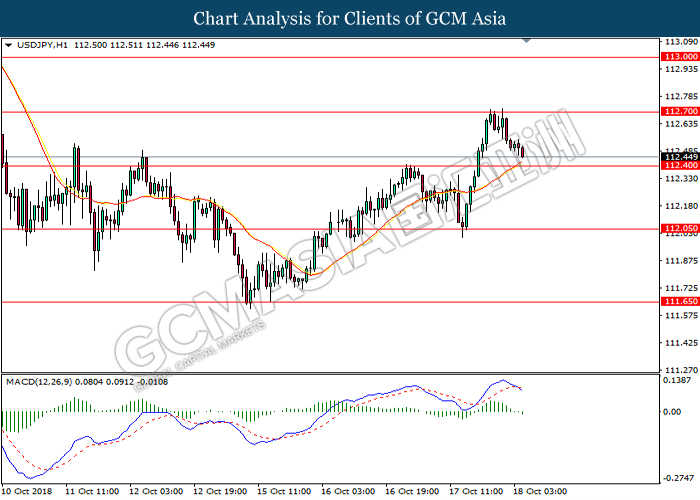Click the OHLC values 112.500 112.511 112.446 112.449
This screenshot has width=700, height=500.
pyautogui.click(x=145, y=45)
